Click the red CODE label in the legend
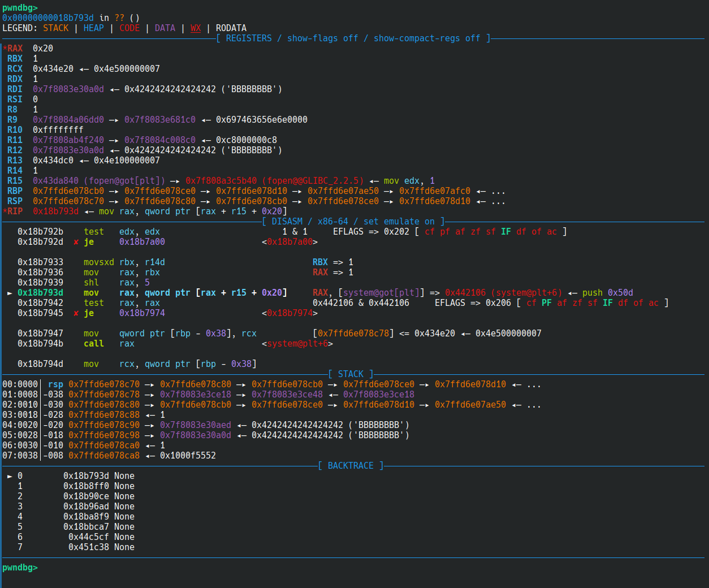This screenshot has height=588, width=709. 129,28
